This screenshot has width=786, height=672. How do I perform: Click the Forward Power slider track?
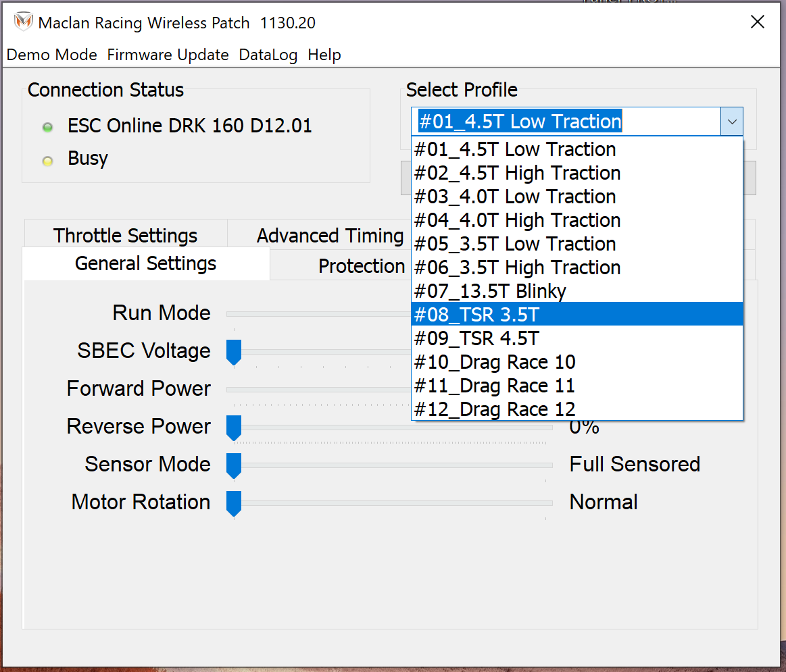[319, 390]
